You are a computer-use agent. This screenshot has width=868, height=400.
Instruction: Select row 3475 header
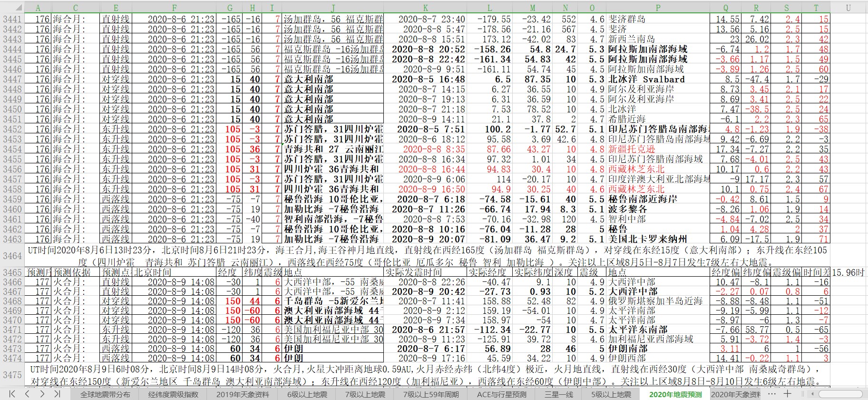(12, 375)
